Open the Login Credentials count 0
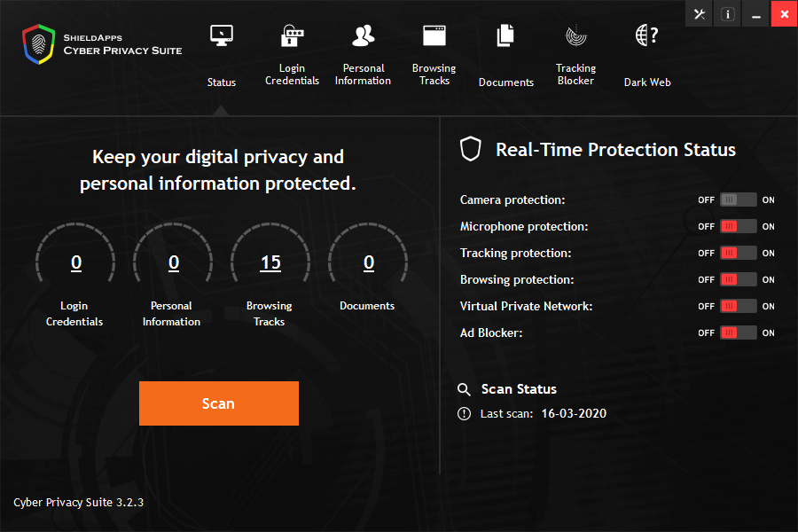Image resolution: width=798 pixels, height=532 pixels. [x=76, y=262]
